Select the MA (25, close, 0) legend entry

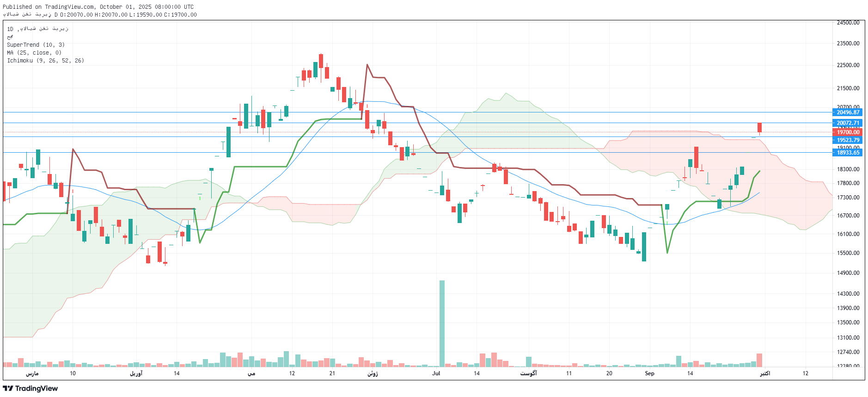tap(34, 53)
